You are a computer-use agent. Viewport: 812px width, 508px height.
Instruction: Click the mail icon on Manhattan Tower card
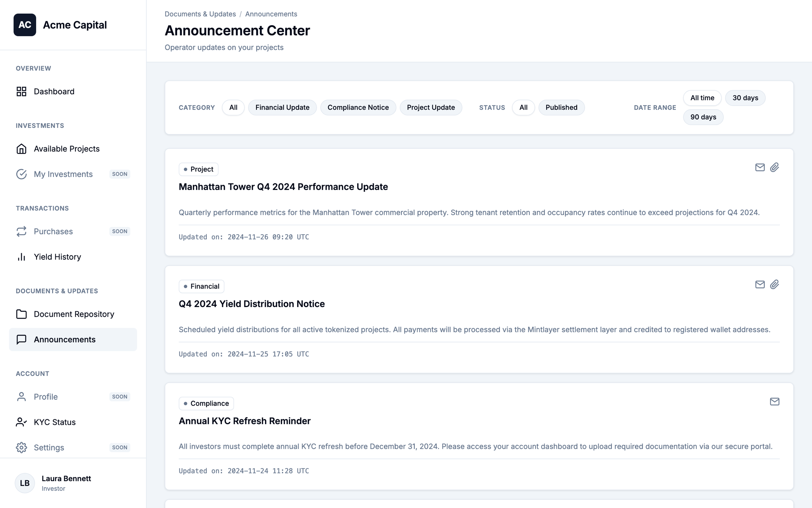pos(760,167)
